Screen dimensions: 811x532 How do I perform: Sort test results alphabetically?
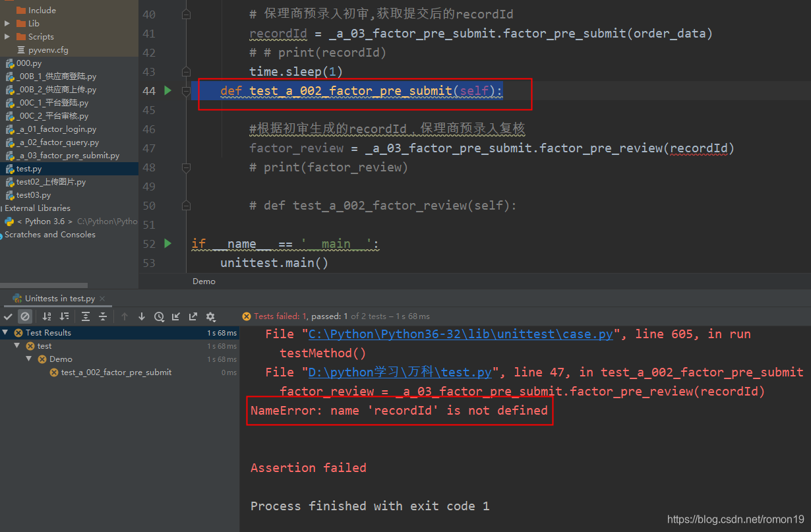[47, 316]
